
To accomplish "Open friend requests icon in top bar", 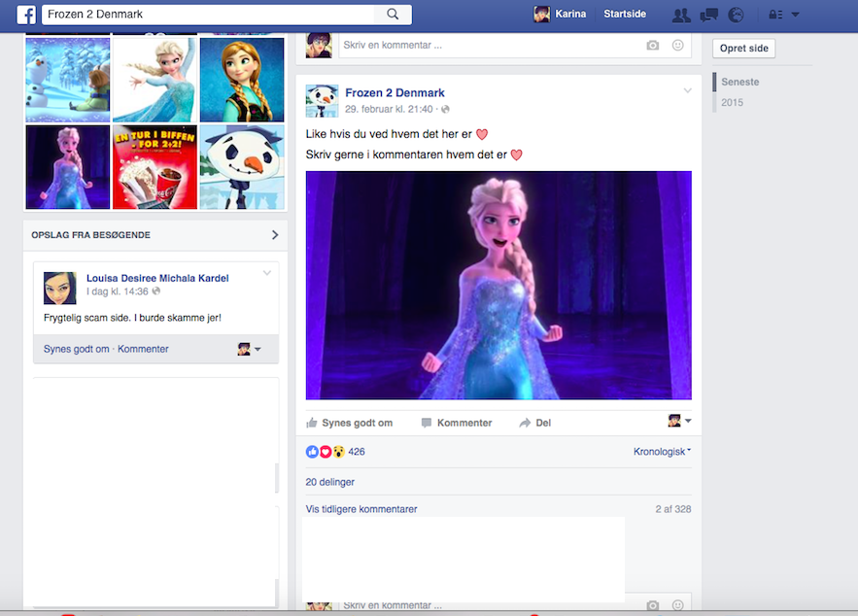I will (681, 15).
